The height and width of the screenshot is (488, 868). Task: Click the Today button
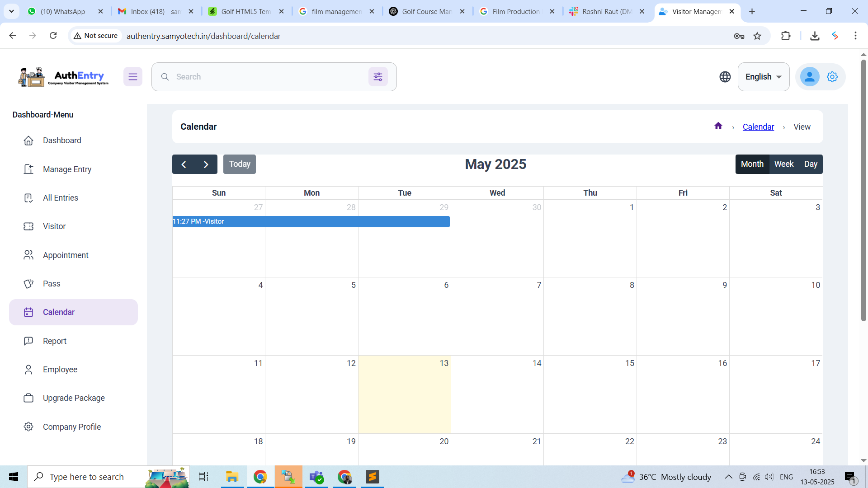coord(239,164)
